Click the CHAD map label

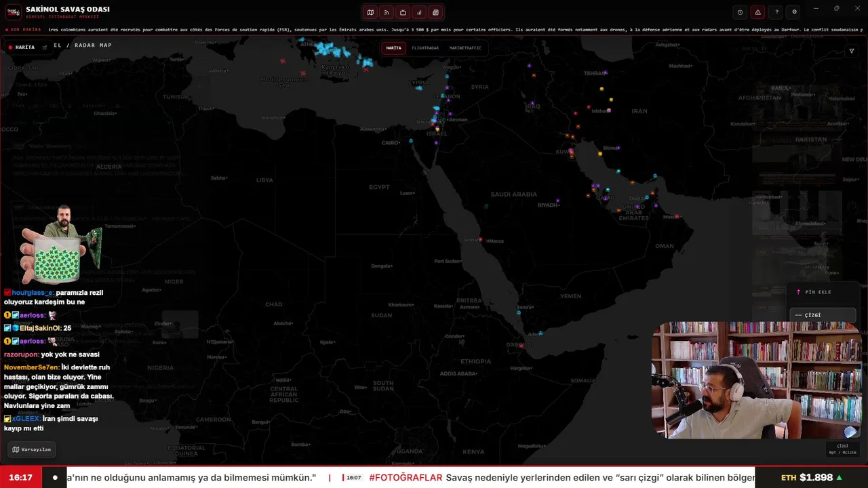click(x=274, y=304)
